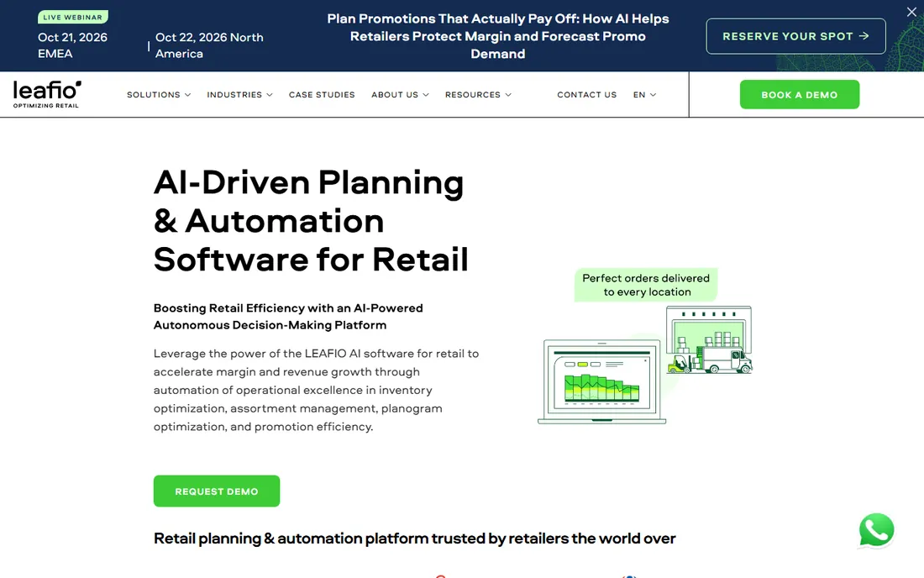The height and width of the screenshot is (578, 924).
Task: Click the 'AI-Driven Planning' main heading
Action: (311, 220)
